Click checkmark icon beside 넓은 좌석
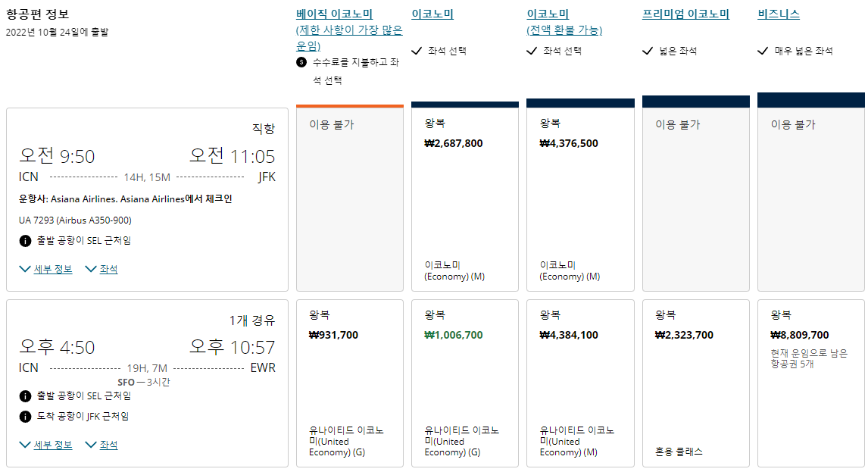The height and width of the screenshot is (472, 868). 647,52
